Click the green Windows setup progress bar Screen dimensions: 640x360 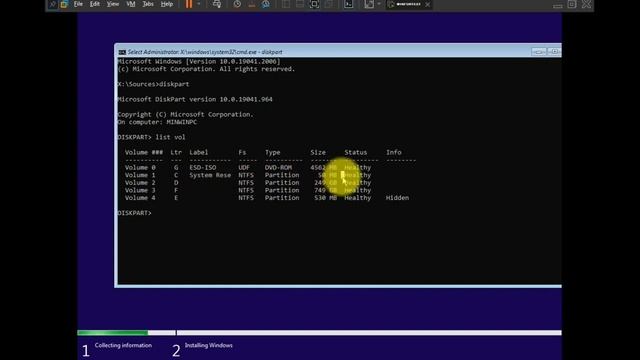113,333
